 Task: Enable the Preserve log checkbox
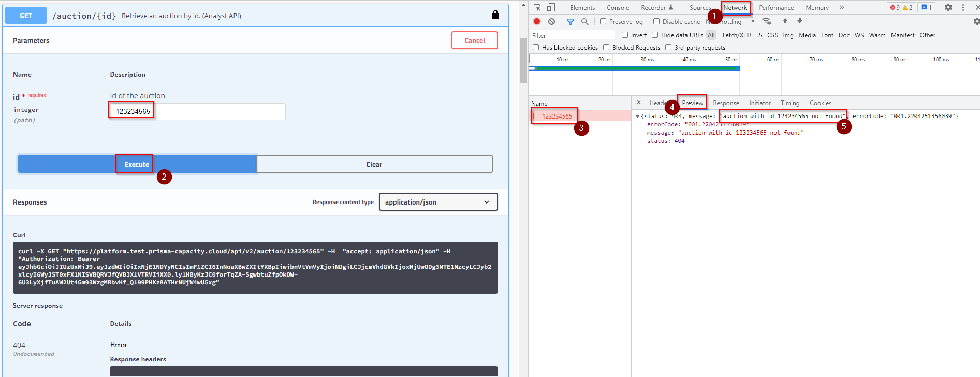tap(603, 21)
